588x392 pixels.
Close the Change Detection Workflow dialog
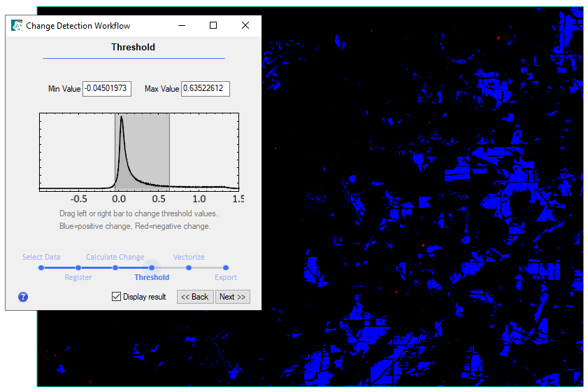pyautogui.click(x=245, y=26)
